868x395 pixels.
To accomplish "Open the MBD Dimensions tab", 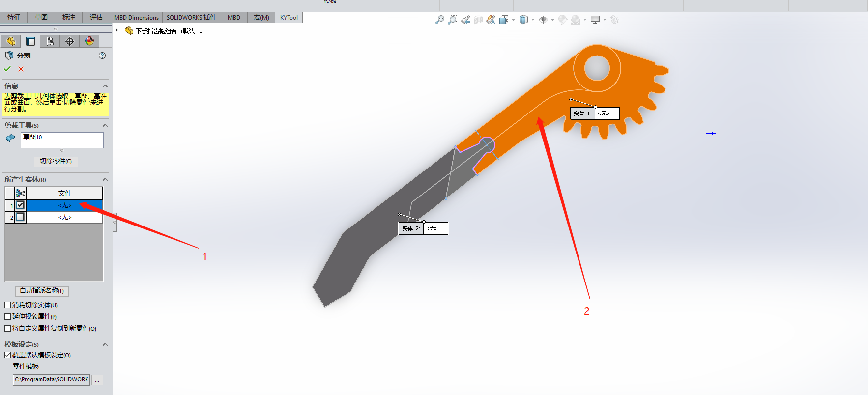I will [x=136, y=17].
